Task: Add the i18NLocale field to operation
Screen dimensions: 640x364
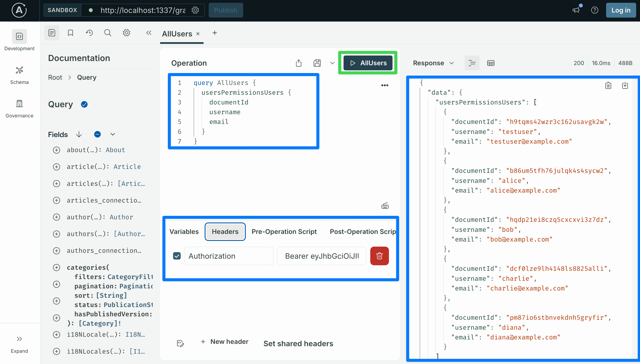Action: pos(57,335)
